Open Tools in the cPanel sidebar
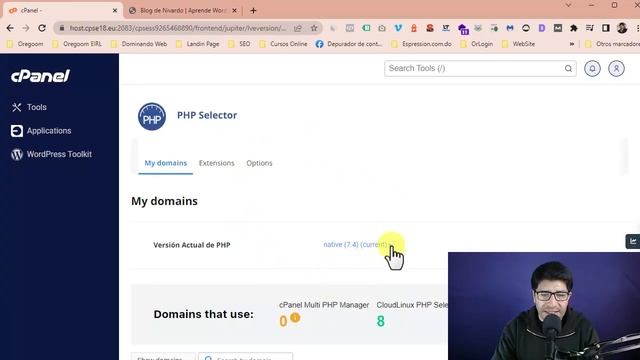The image size is (640, 360). 29,107
